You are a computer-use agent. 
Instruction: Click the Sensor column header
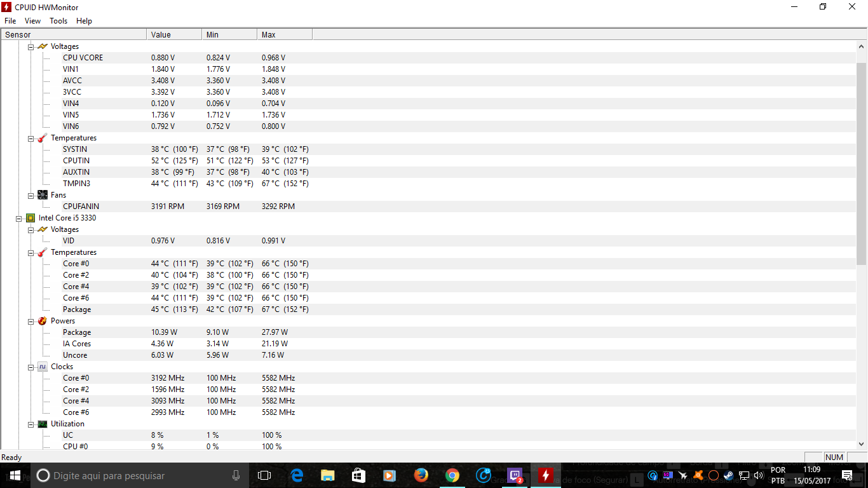pos(74,35)
